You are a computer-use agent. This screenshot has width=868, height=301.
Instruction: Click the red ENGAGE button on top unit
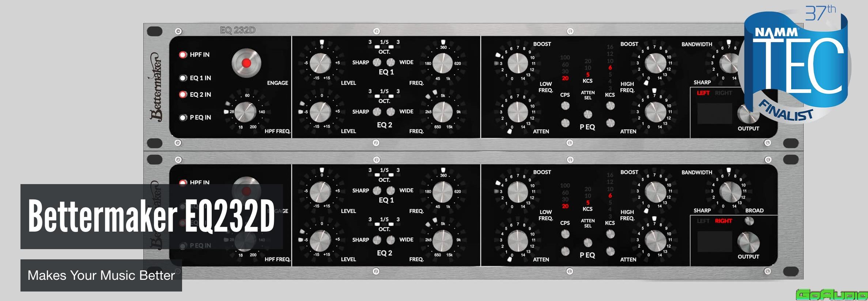point(246,63)
